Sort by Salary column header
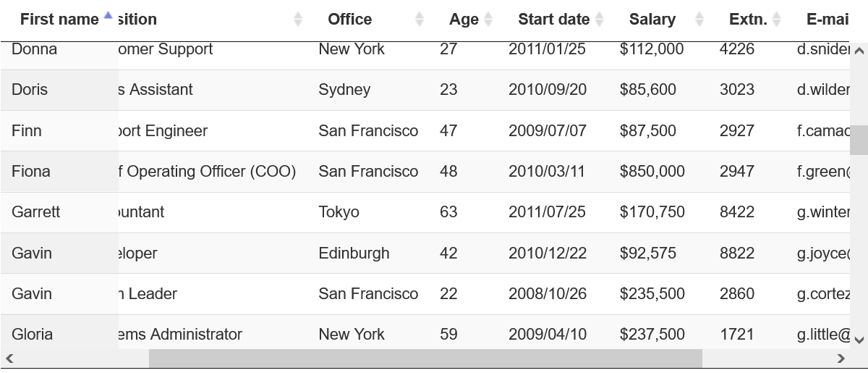This screenshot has width=868, height=373. click(x=652, y=20)
